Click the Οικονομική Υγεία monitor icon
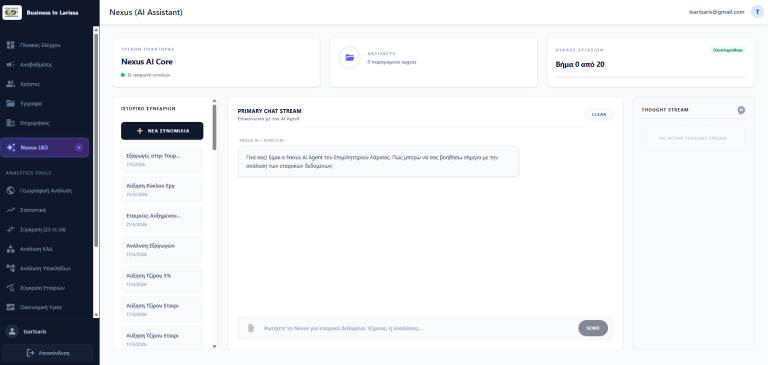The height and width of the screenshot is (365, 768). coord(10,307)
